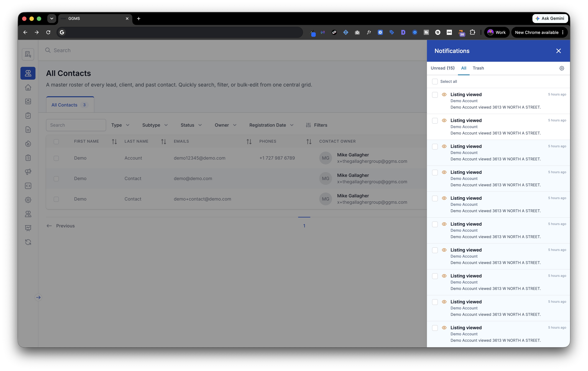Expand the sidebar with the arrow button
This screenshot has height=371, width=588.
pos(38,297)
